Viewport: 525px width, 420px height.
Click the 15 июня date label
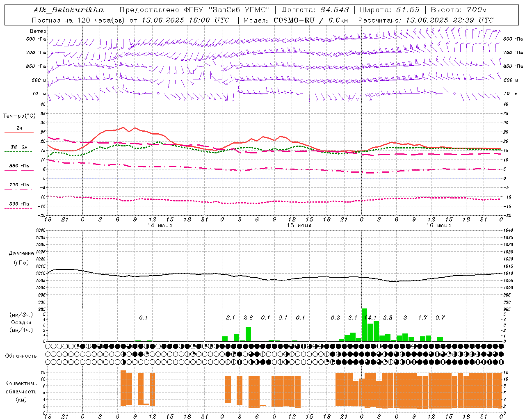coord(299,226)
